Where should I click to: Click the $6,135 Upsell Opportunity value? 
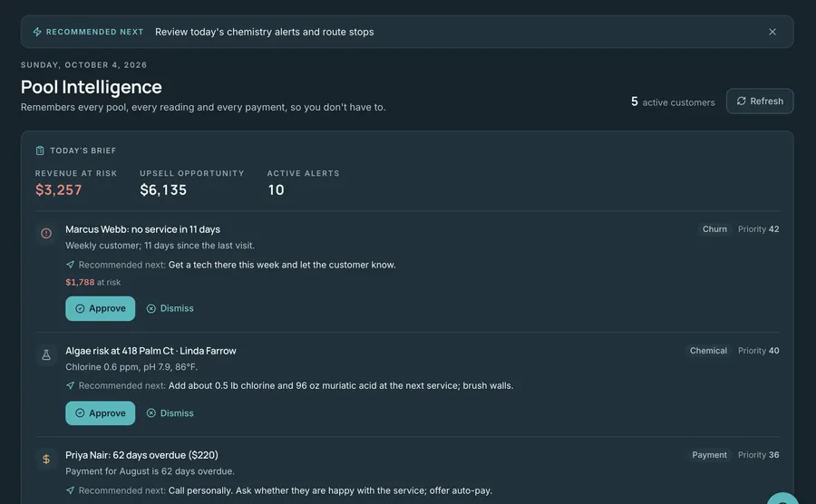(x=163, y=189)
